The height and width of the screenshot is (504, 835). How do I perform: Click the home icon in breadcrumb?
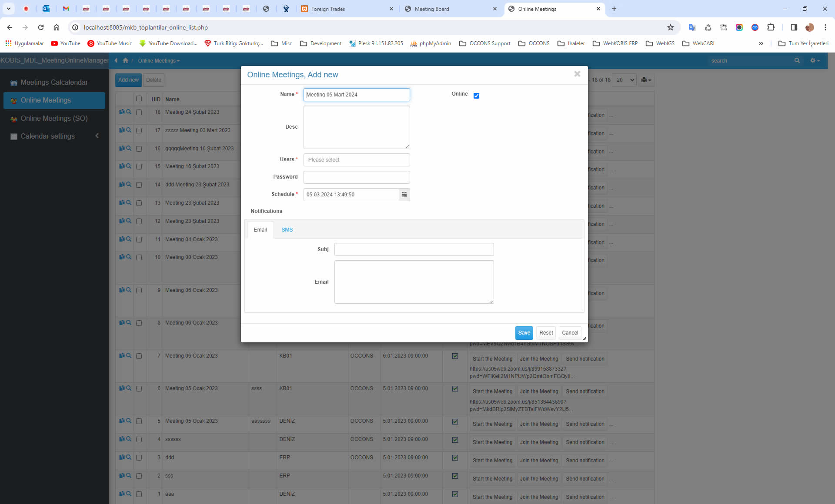pos(126,60)
